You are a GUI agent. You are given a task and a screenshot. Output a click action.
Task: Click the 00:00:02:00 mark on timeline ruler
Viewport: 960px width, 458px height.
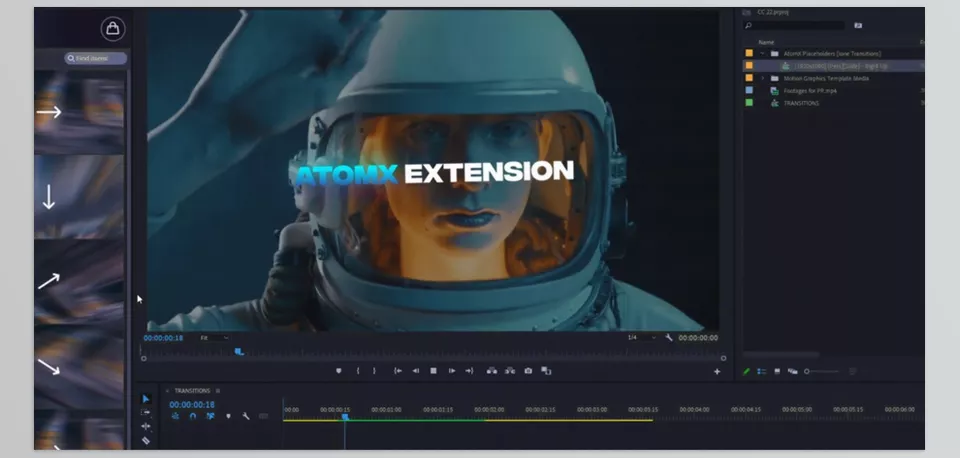coord(489,410)
